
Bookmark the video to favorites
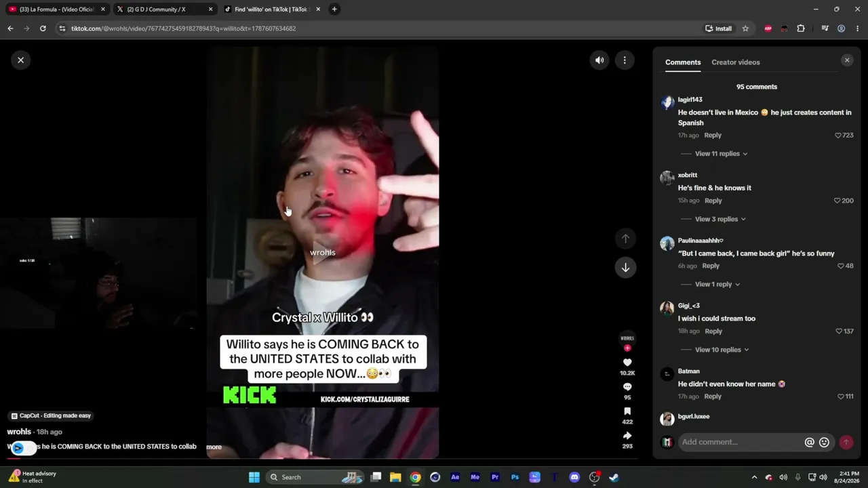(627, 411)
